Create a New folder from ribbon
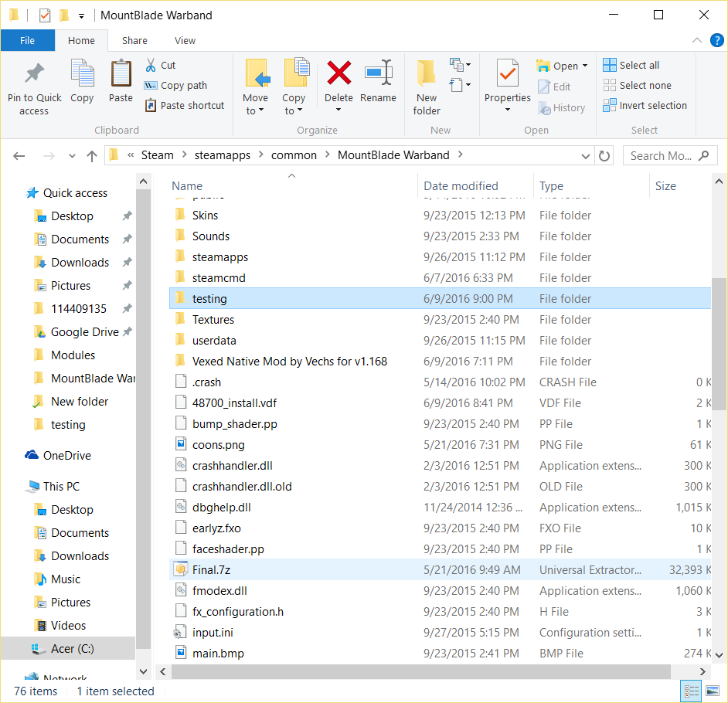This screenshot has width=728, height=703. point(427,87)
